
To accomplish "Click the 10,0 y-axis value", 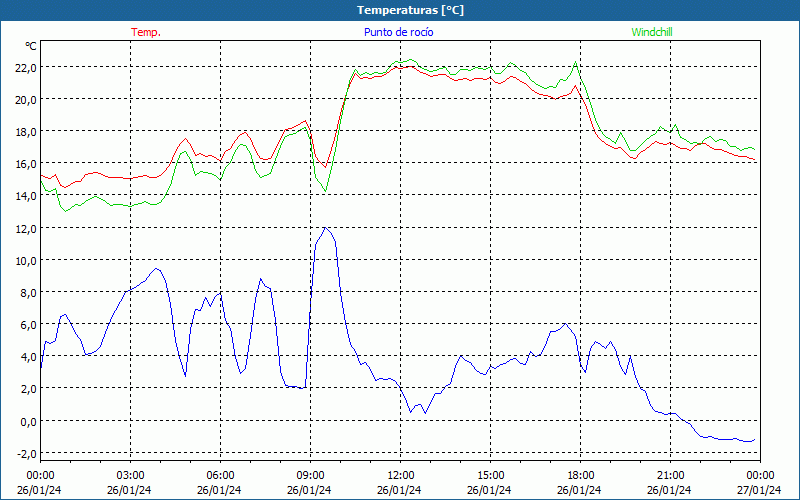I will click(25, 261).
